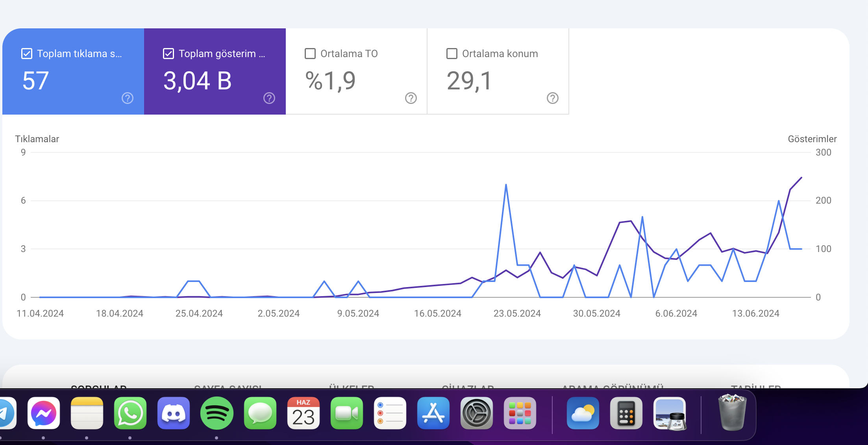Screen dimensions: 868x445
Task: Open Launchpad grid icon in dock
Action: tap(520, 413)
